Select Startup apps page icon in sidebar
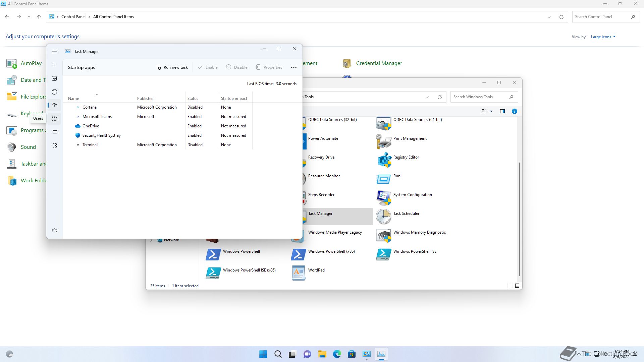Screen dimensions: 644x362 point(54,105)
